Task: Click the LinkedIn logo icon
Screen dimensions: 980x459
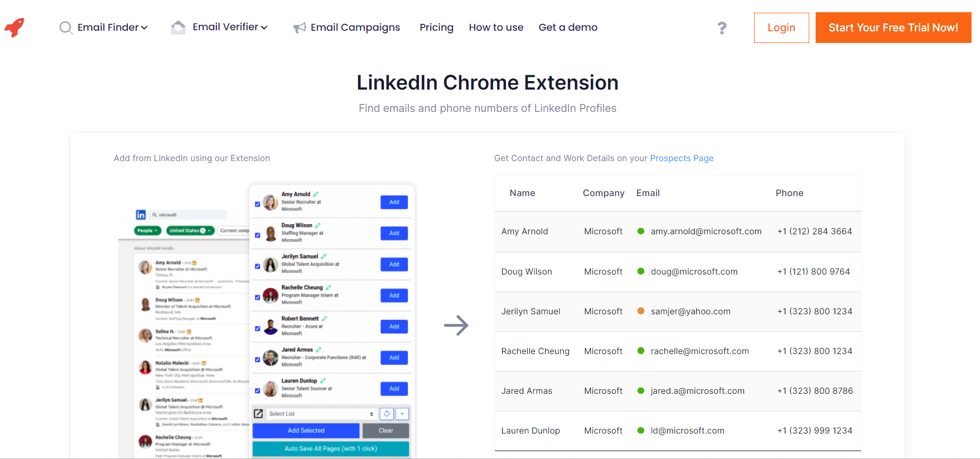Action: 141,215
